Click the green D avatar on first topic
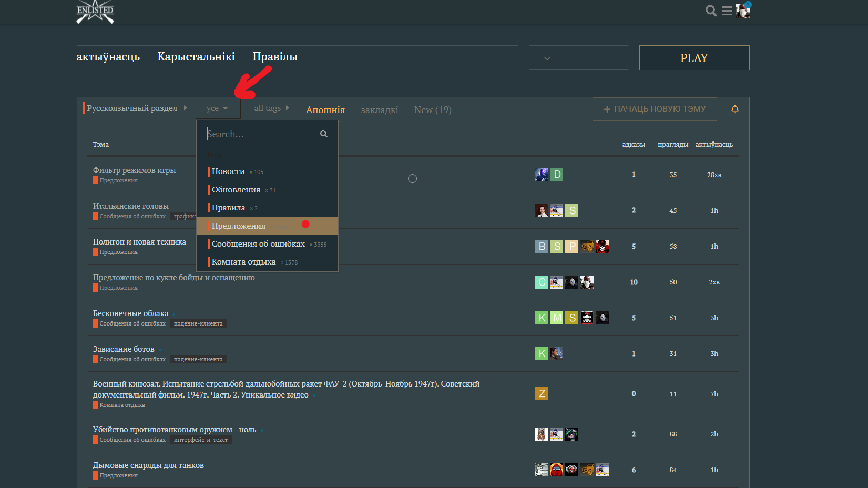Viewport: 868px width, 488px height. [x=557, y=175]
